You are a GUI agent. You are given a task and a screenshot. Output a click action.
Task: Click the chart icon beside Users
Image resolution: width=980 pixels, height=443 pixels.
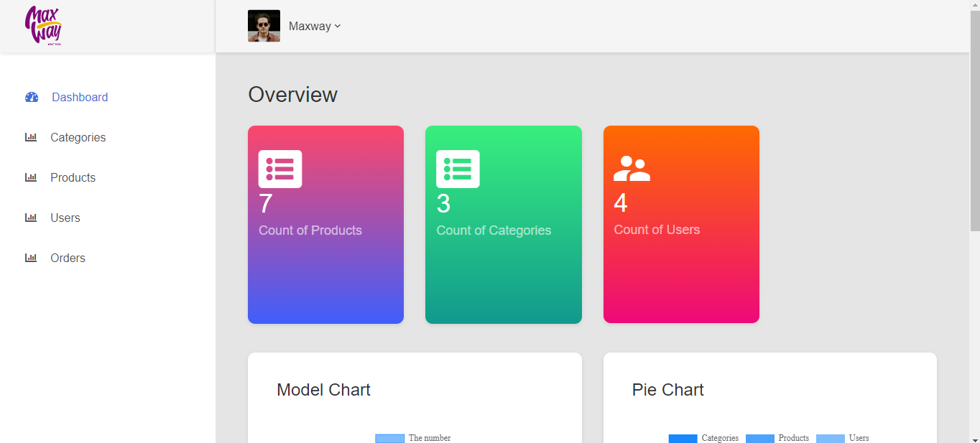click(31, 218)
